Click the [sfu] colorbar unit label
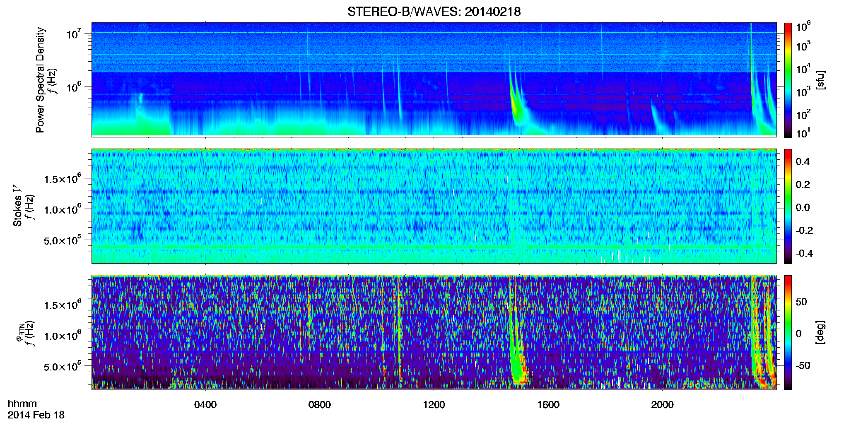 coord(820,80)
